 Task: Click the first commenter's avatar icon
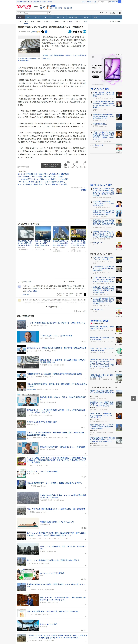click(19, 287)
